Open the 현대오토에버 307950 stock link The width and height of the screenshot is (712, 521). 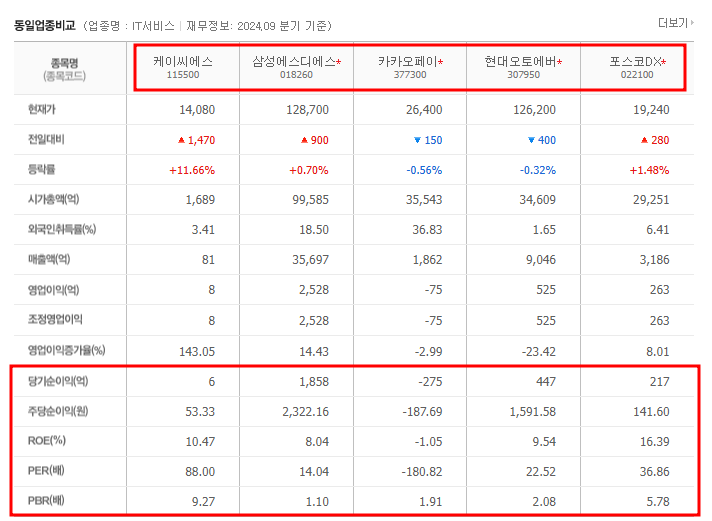(523, 67)
